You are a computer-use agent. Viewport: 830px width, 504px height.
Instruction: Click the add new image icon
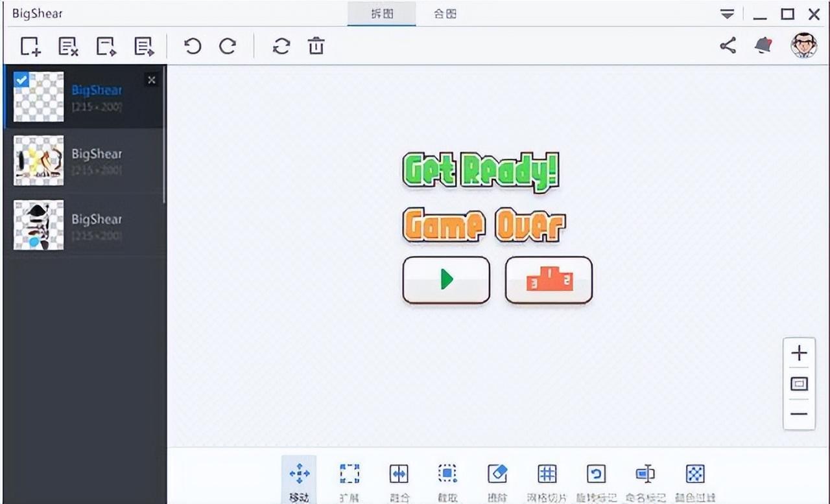(x=30, y=47)
